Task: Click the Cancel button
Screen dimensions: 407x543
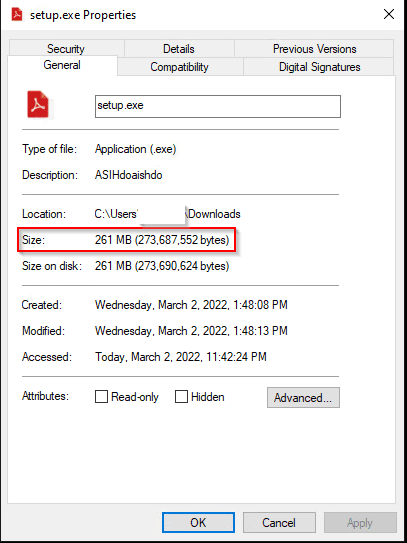Action: coord(279,523)
